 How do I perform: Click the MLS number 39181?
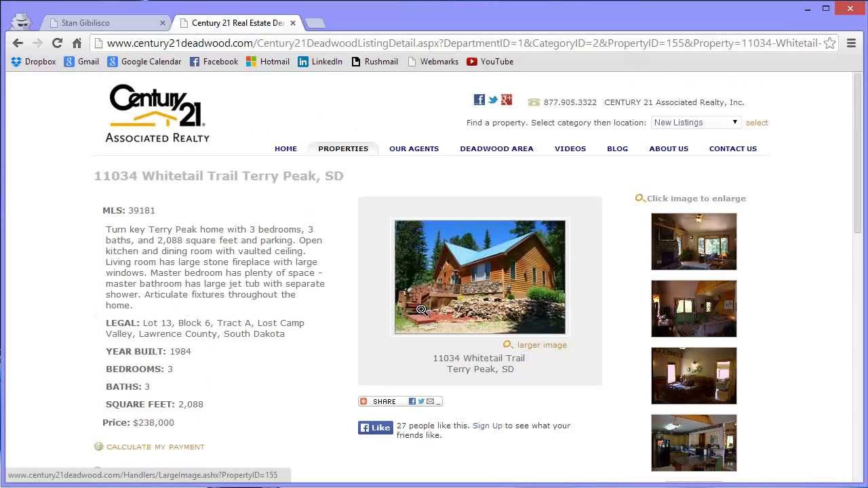[142, 211]
